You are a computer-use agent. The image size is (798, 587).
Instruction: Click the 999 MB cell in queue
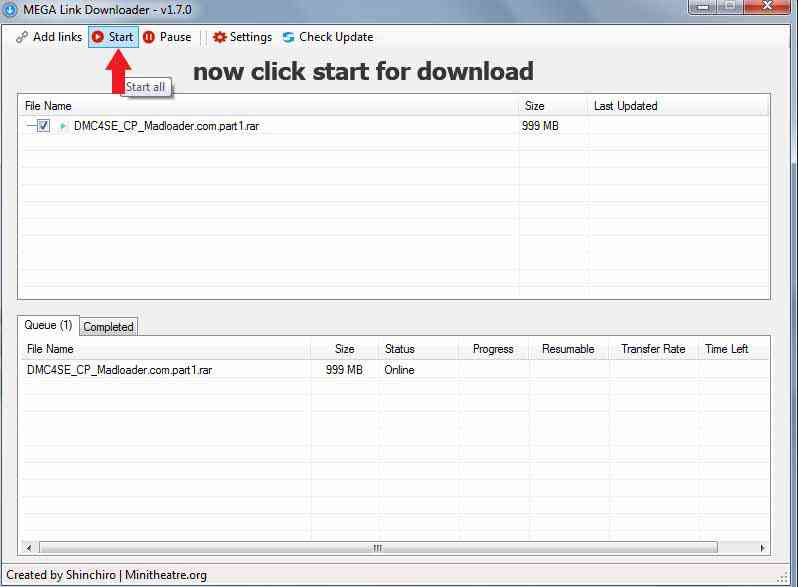click(345, 370)
